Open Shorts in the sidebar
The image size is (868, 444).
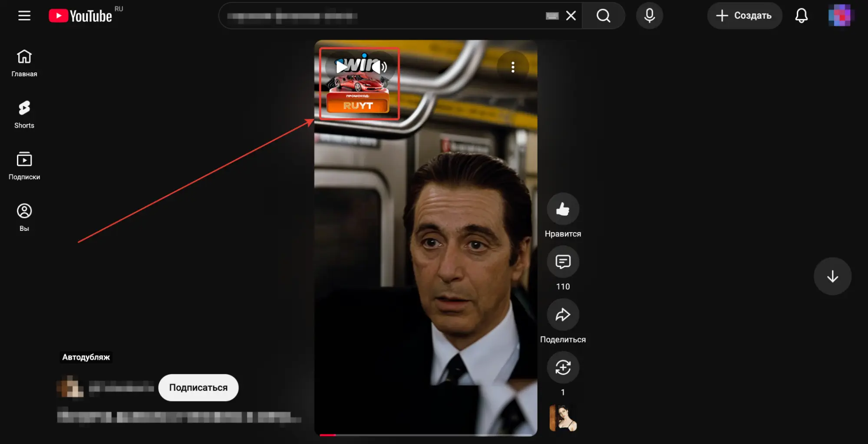coord(24,115)
